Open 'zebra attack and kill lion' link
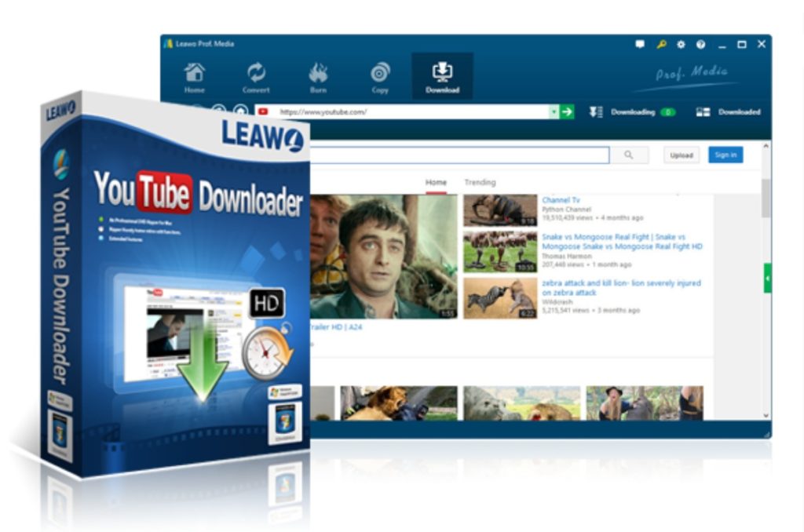Image resolution: width=804 pixels, height=532 pixels. pos(621,287)
